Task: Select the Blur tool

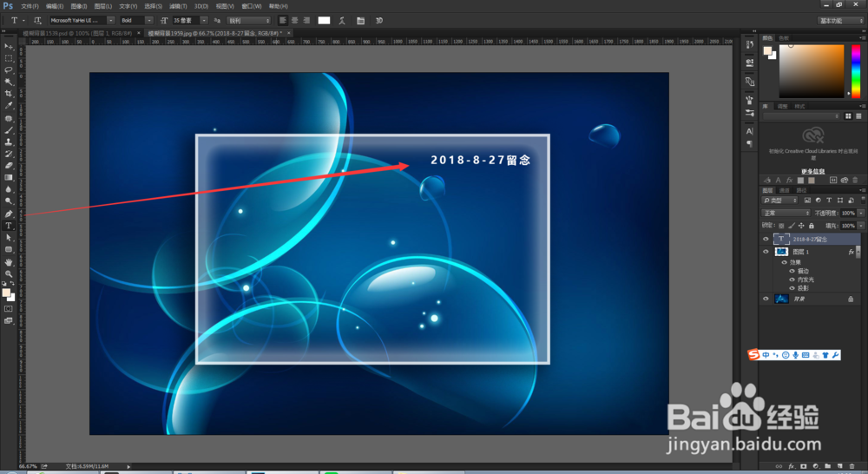Action: tap(9, 189)
